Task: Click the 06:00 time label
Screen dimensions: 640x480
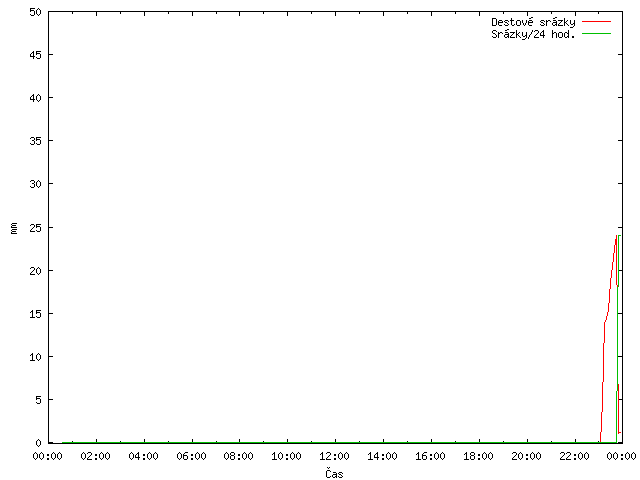Action: [x=191, y=456]
